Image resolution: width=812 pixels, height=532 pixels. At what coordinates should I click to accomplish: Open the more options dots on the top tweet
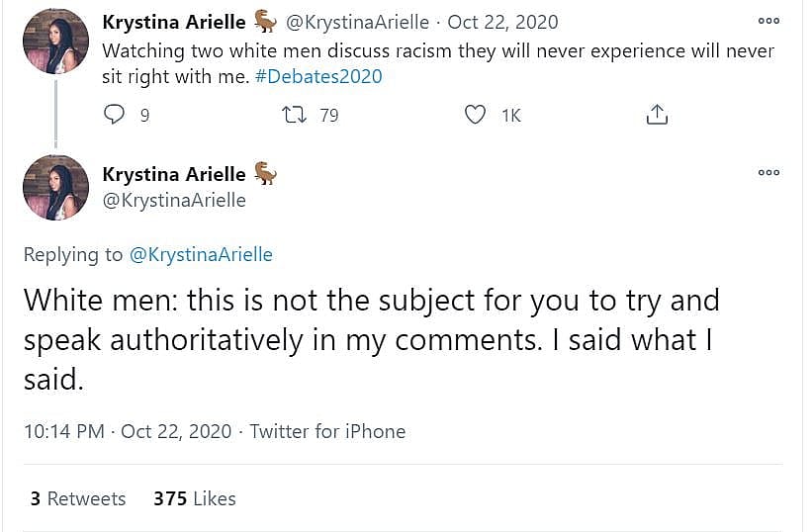tap(768, 21)
